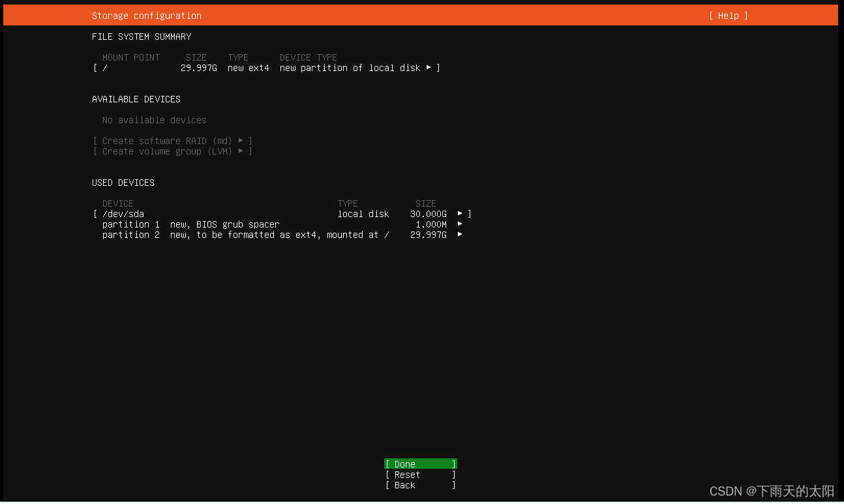This screenshot has height=504, width=844.
Task: Expand the root mount point arrow
Action: [429, 67]
